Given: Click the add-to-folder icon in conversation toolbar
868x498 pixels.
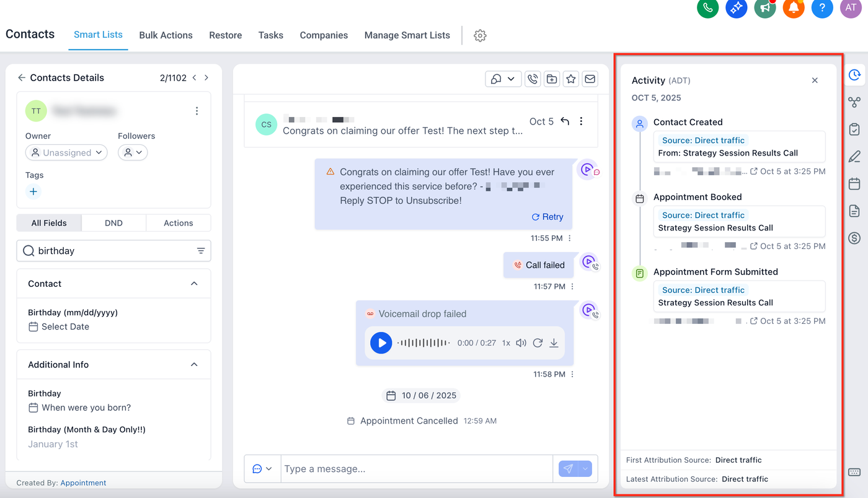Looking at the screenshot, I should pyautogui.click(x=551, y=79).
